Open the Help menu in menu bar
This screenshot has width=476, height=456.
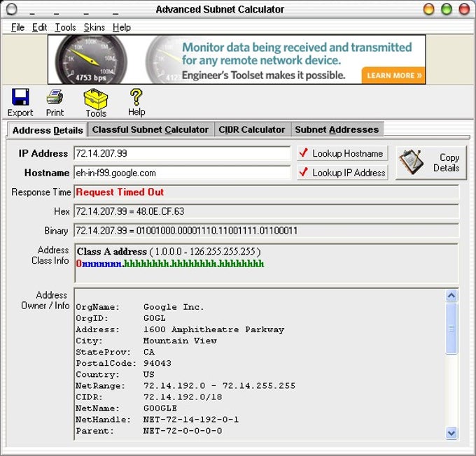(122, 27)
